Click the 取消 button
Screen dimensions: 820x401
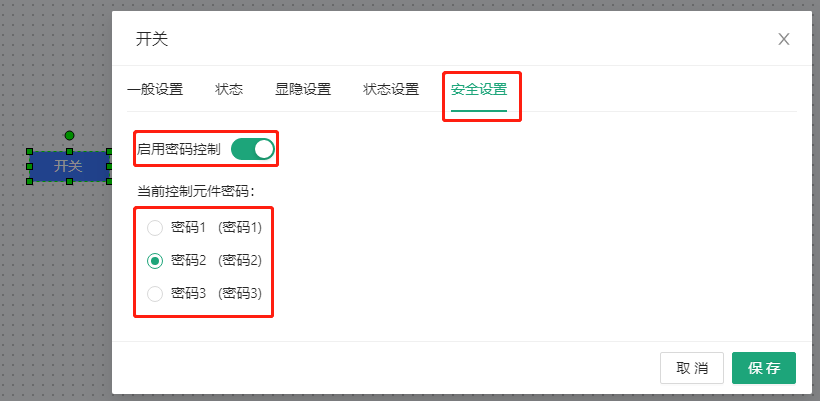(x=692, y=368)
